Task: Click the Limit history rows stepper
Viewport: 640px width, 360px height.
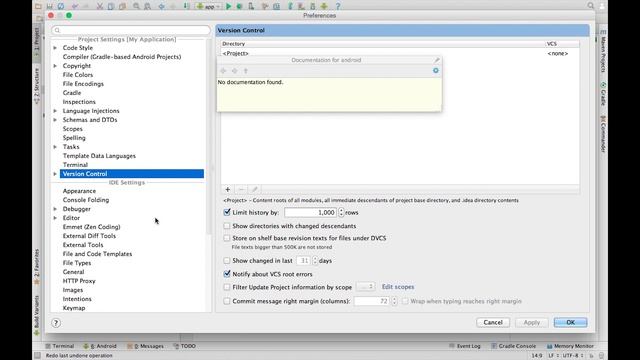Action: tap(341, 212)
